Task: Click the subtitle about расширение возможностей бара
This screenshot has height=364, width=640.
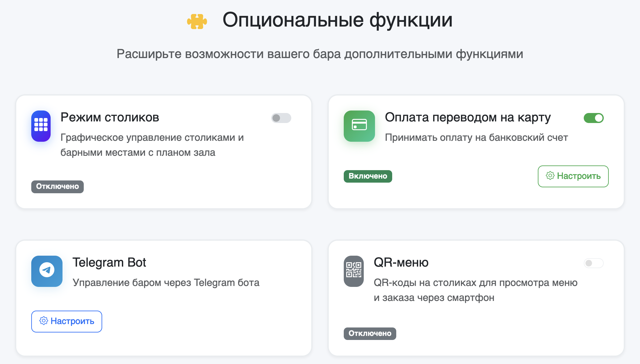Action: (x=320, y=53)
